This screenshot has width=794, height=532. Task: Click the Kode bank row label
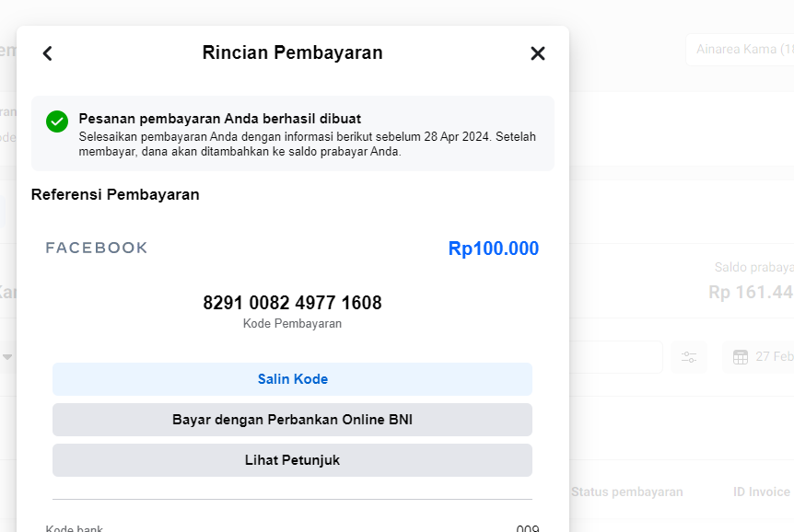74,528
